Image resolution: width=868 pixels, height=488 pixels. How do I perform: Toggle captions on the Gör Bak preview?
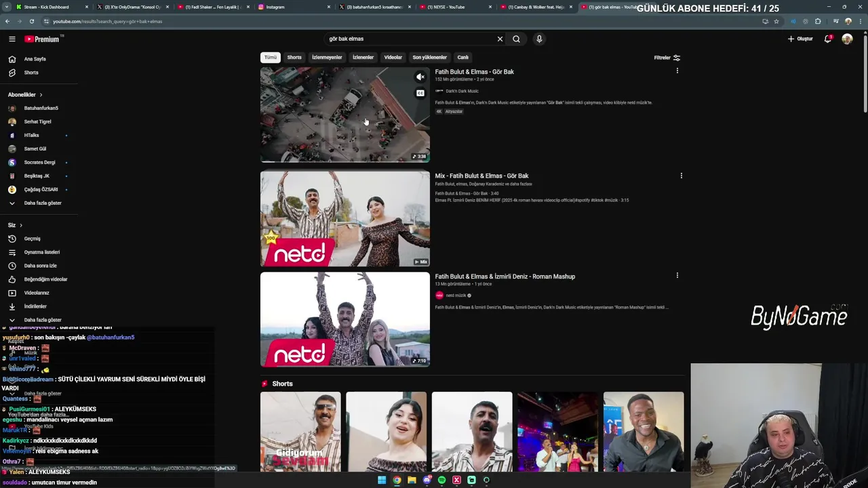tap(420, 94)
